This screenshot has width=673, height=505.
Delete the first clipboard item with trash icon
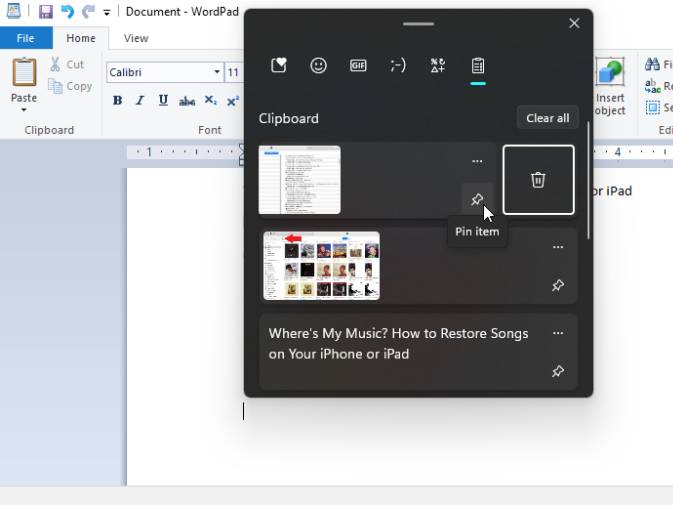click(x=538, y=180)
